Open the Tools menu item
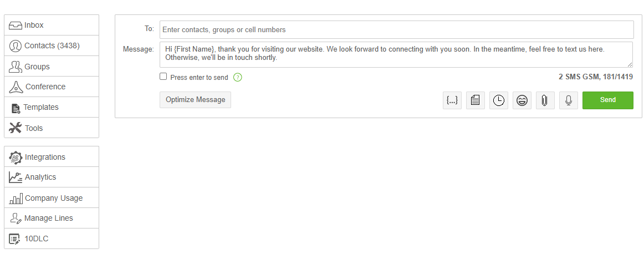This screenshot has height=269, width=644. (x=52, y=128)
